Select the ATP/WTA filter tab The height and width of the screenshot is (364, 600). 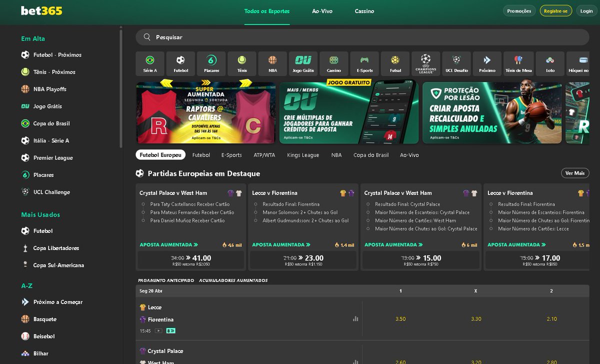coord(264,155)
